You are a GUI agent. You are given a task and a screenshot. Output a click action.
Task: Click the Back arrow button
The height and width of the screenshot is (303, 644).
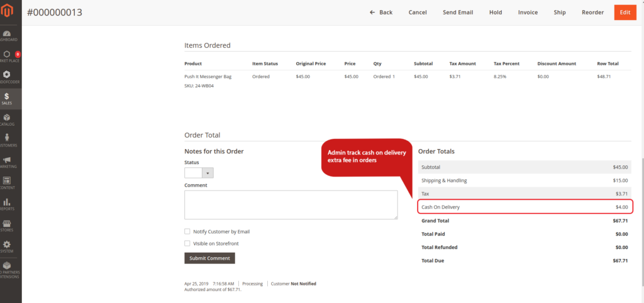[x=381, y=13]
